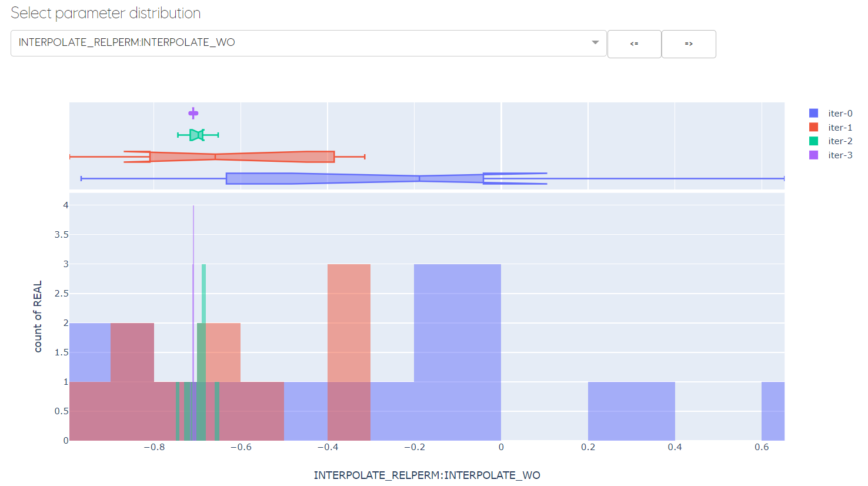Hide the iter-0 trace via its legend entry

point(839,112)
